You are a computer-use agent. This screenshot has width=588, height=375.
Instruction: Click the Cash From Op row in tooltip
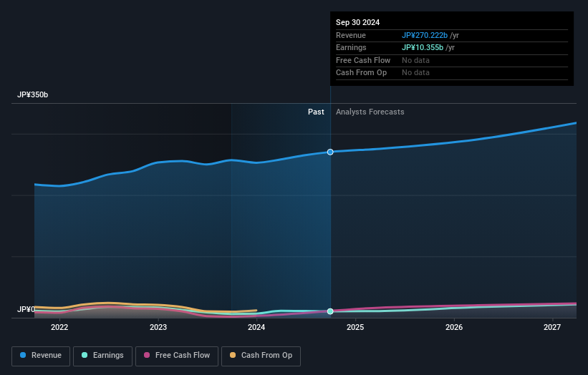pyautogui.click(x=451, y=73)
